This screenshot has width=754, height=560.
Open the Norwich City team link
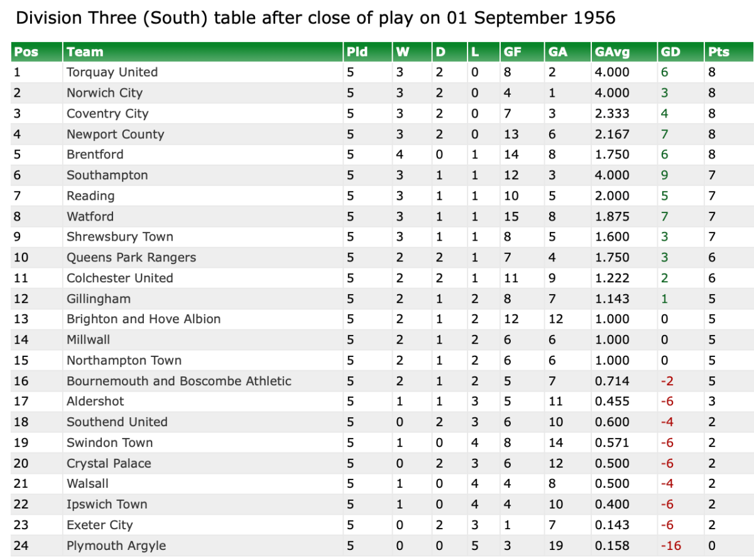pyautogui.click(x=104, y=93)
